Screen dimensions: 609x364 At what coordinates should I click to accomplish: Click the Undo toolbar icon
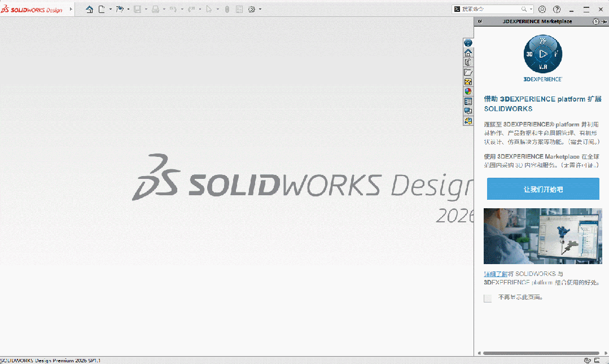pos(173,10)
